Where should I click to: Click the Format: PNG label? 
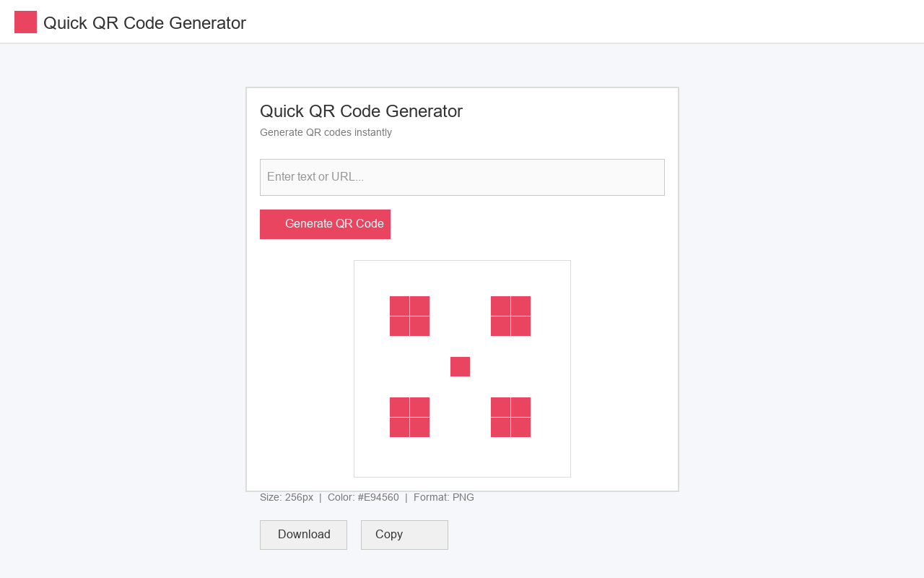[x=444, y=497]
